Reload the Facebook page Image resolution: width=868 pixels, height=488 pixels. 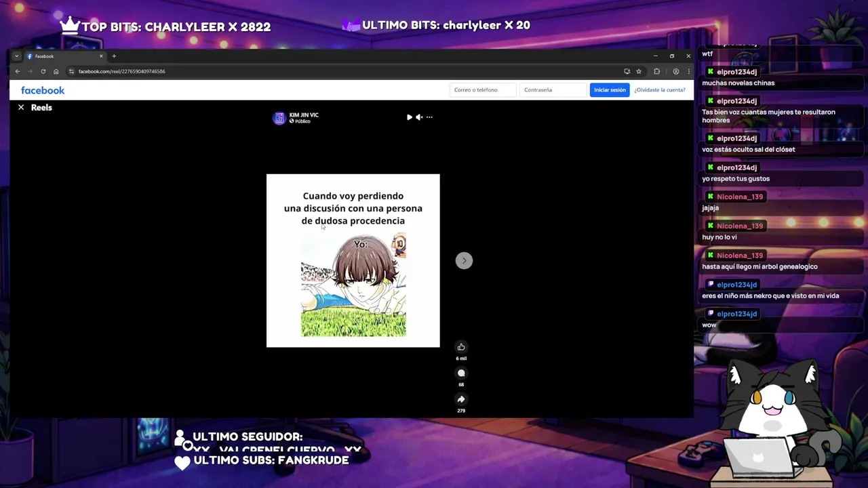43,71
